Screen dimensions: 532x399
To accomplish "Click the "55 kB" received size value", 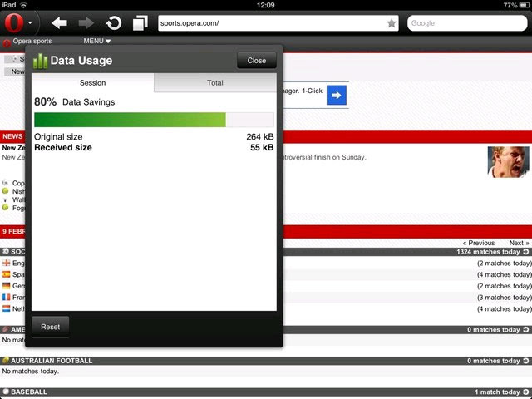I will [x=262, y=148].
